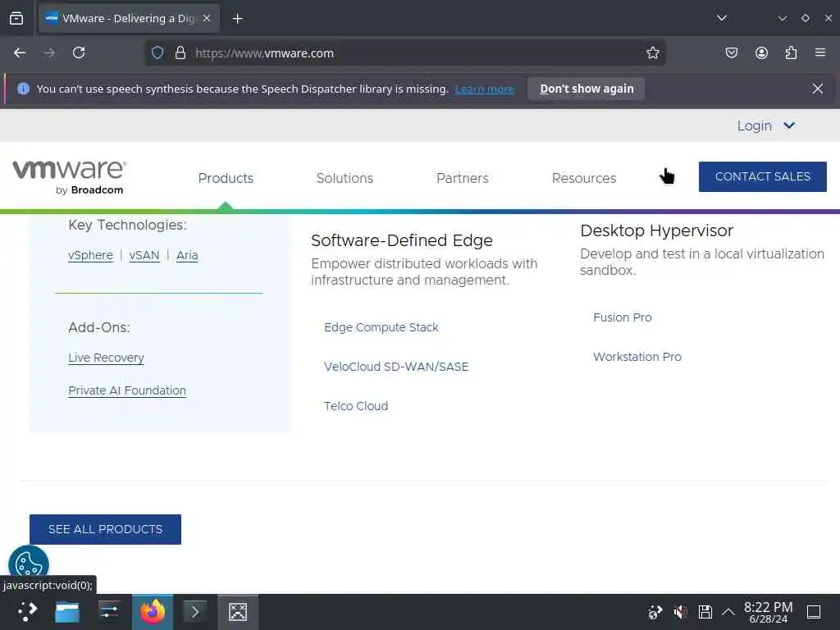This screenshot has width=840, height=630.
Task: Open Private AI Foundation link
Action: [x=127, y=390]
